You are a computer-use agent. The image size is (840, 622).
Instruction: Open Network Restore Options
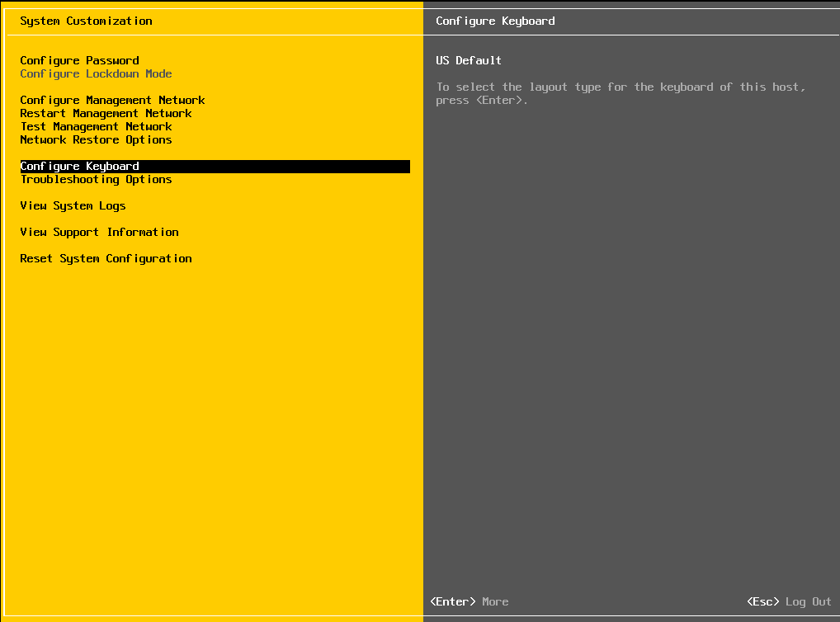pos(96,140)
